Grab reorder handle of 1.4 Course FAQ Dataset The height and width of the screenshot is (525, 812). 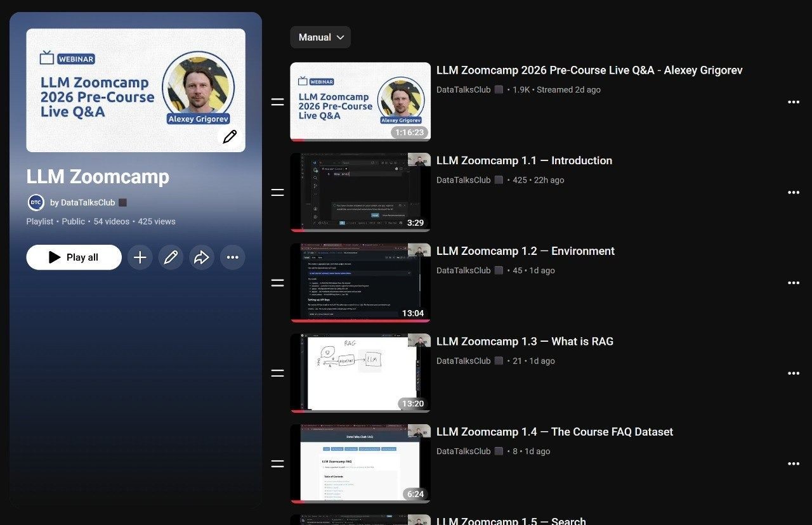[277, 463]
